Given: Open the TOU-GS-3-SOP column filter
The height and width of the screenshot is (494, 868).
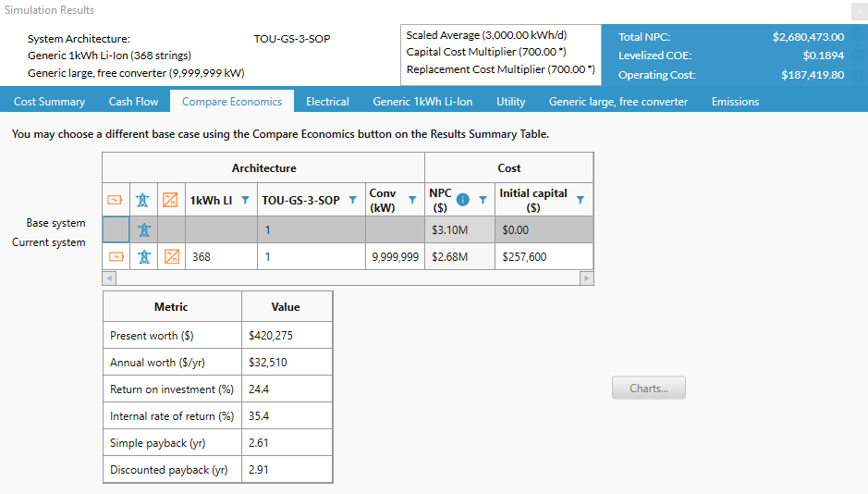Looking at the screenshot, I should coord(352,200).
